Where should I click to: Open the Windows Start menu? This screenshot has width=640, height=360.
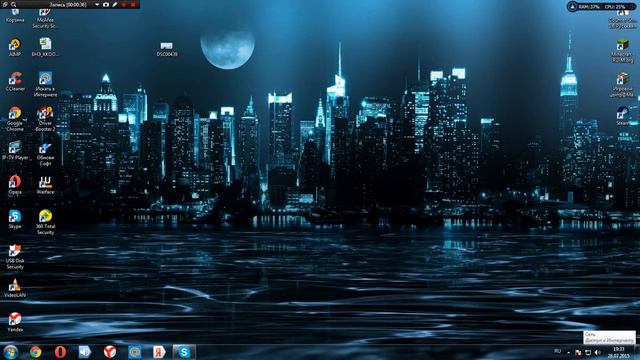[x=11, y=352]
